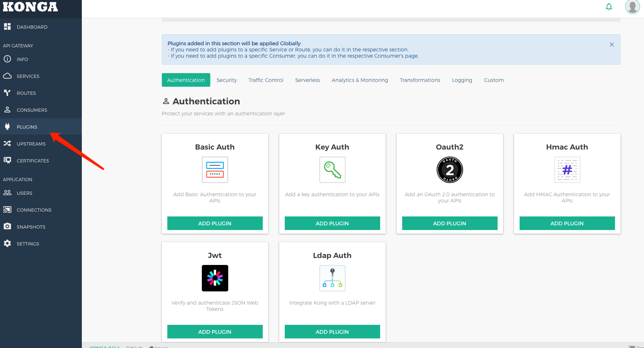This screenshot has width=644, height=348.
Task: Switch to the Security tab
Action: 226,80
